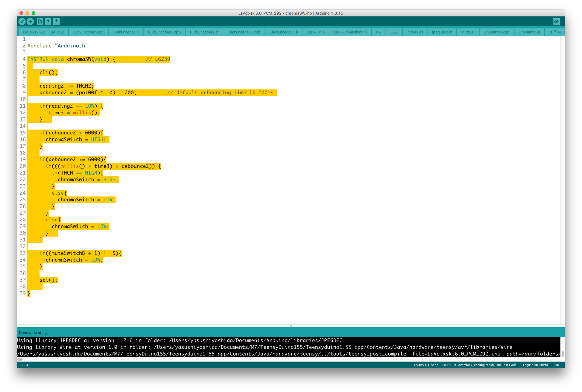
Task: Click the teensy_post_compile console line
Action: point(289,354)
